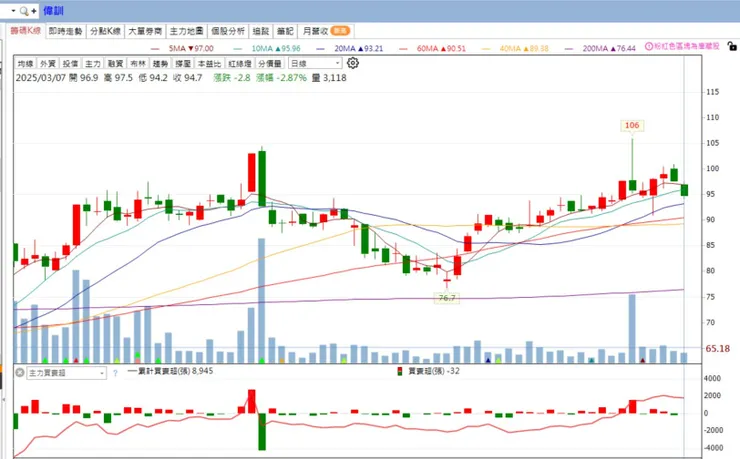Screen dimensions: 740x459
Task: Toggle the 外資 overlay button
Action: click(x=48, y=63)
